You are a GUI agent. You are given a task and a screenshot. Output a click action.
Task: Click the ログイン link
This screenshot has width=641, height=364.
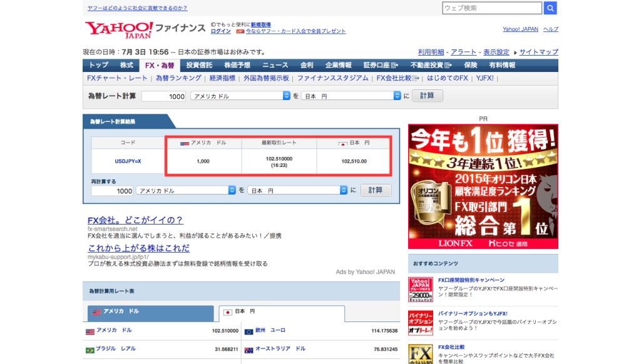tap(221, 31)
